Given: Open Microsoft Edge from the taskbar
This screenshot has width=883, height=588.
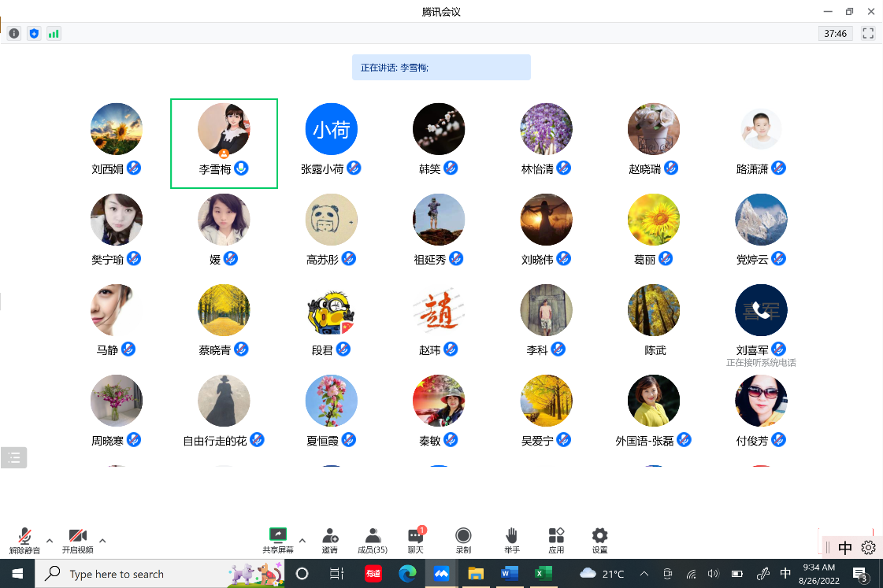Looking at the screenshot, I should (407, 573).
